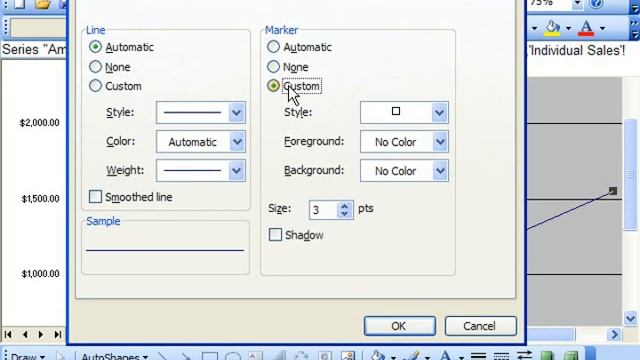The width and height of the screenshot is (640, 360).
Task: Increase marker Size with up spinner
Action: 345,206
